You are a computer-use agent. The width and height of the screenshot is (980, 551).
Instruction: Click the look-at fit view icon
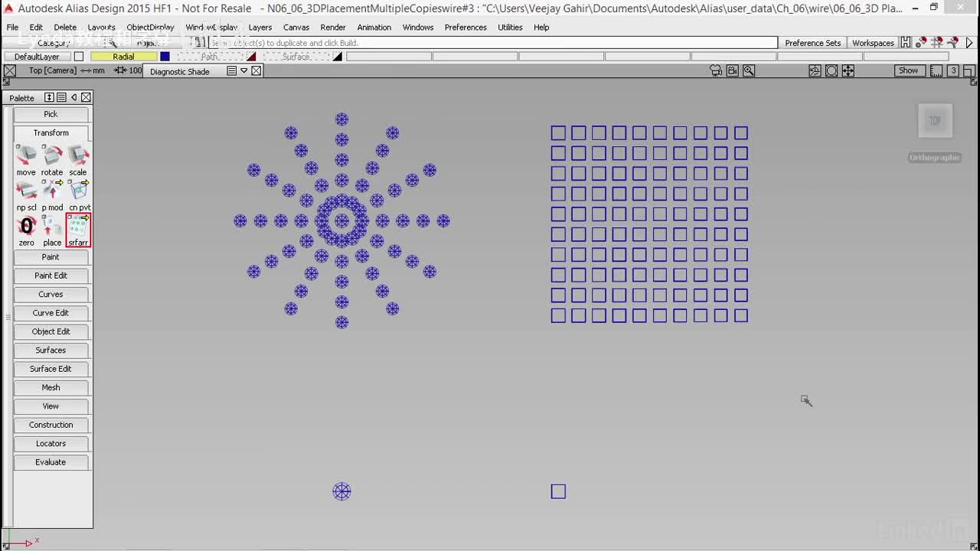point(831,70)
